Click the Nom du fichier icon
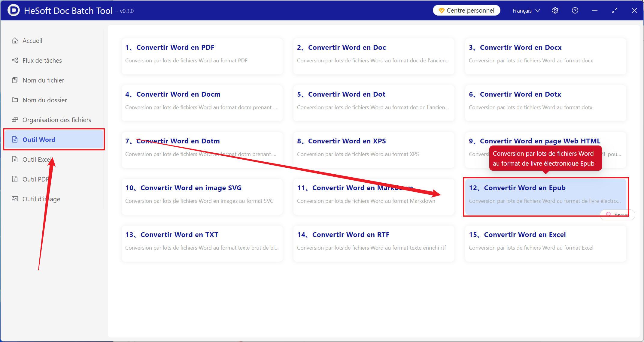The width and height of the screenshot is (644, 342). [x=15, y=80]
